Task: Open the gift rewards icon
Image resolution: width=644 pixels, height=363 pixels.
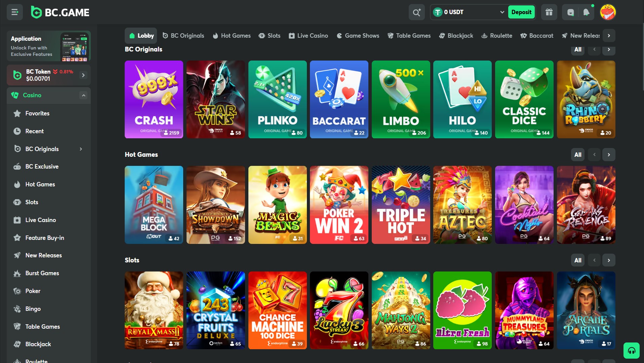Action: [549, 12]
